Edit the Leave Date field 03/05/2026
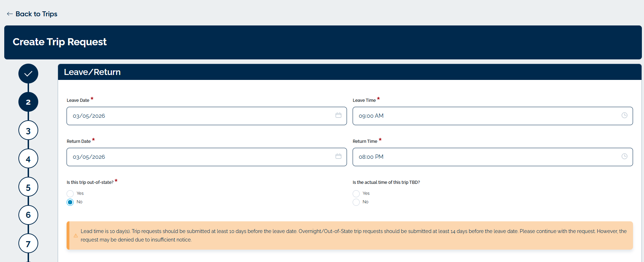Screen dimensions: 644x262 click(207, 116)
